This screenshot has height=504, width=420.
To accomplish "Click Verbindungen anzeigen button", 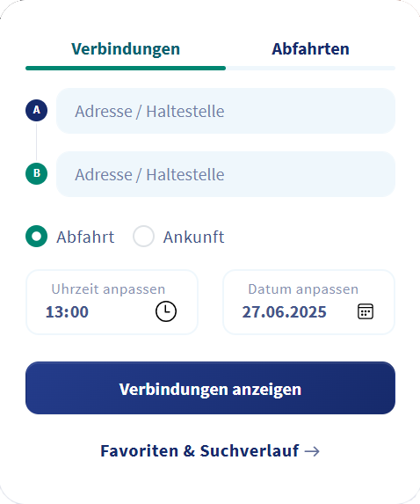I will [210, 388].
